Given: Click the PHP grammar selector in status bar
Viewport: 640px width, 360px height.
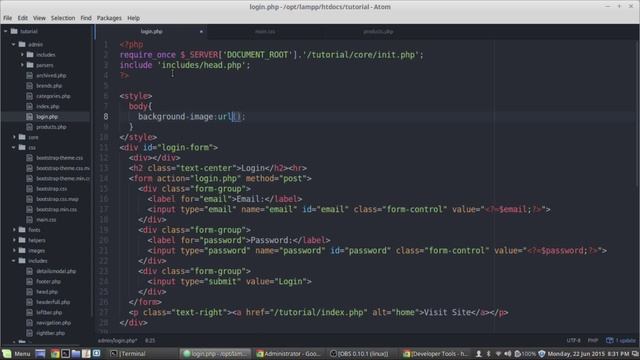Looking at the screenshot, I should pos(593,340).
